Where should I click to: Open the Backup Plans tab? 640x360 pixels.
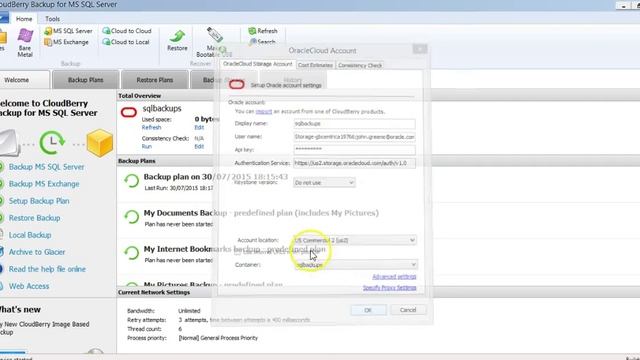tap(86, 80)
